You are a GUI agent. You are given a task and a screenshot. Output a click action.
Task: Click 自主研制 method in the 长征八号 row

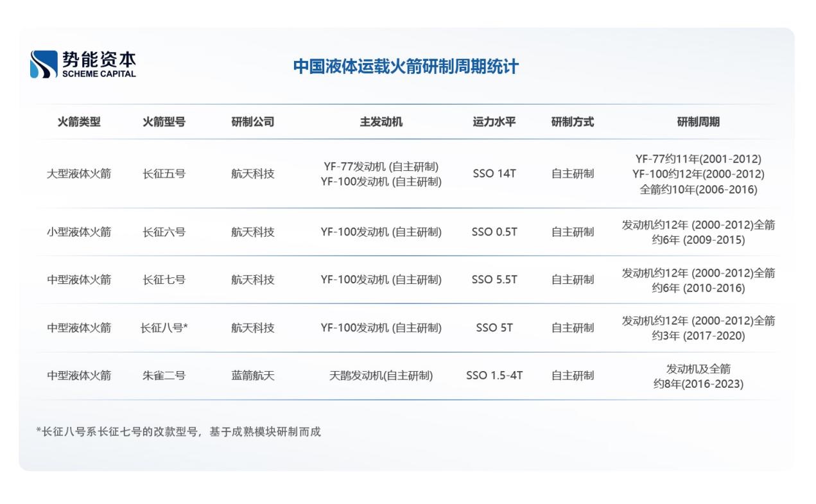[573, 327]
